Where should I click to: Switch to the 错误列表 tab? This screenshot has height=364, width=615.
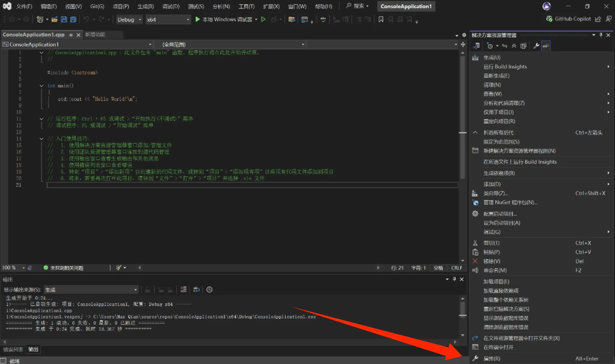point(13,349)
